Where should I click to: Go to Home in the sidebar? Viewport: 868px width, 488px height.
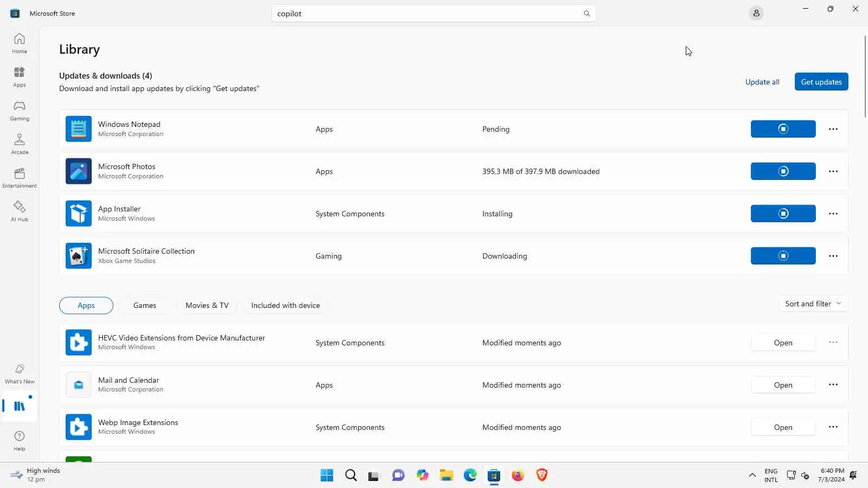click(20, 43)
